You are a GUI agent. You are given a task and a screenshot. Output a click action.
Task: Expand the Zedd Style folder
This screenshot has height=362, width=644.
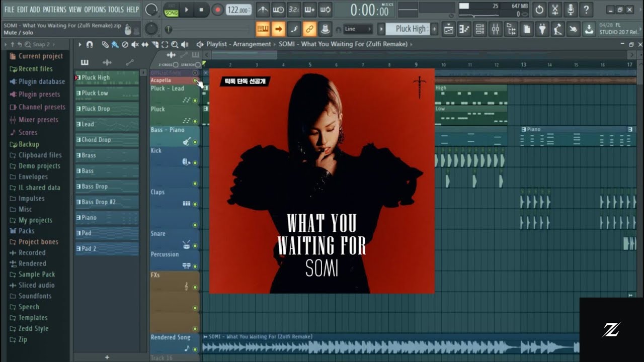tap(29, 328)
